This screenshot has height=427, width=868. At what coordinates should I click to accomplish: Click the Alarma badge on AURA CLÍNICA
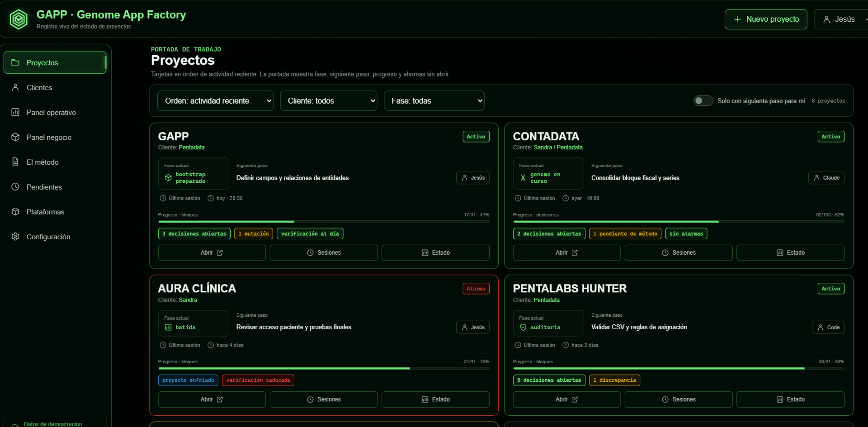(476, 289)
